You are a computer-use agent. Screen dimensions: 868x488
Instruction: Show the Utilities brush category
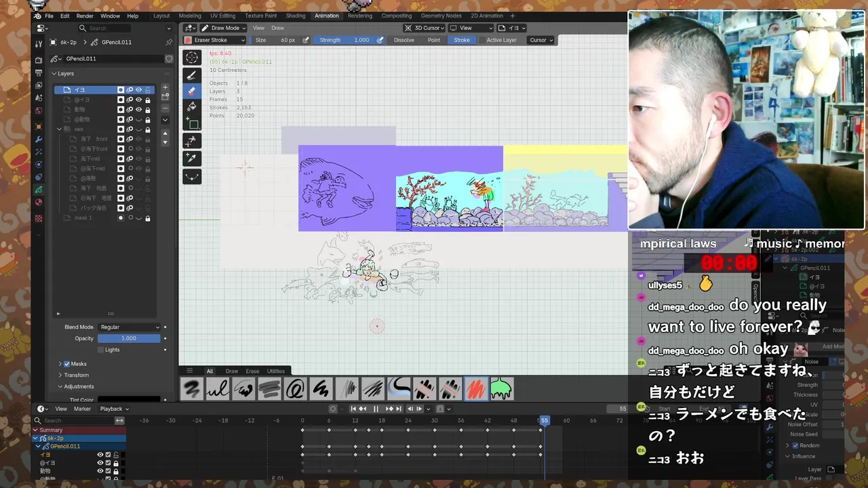tap(276, 371)
